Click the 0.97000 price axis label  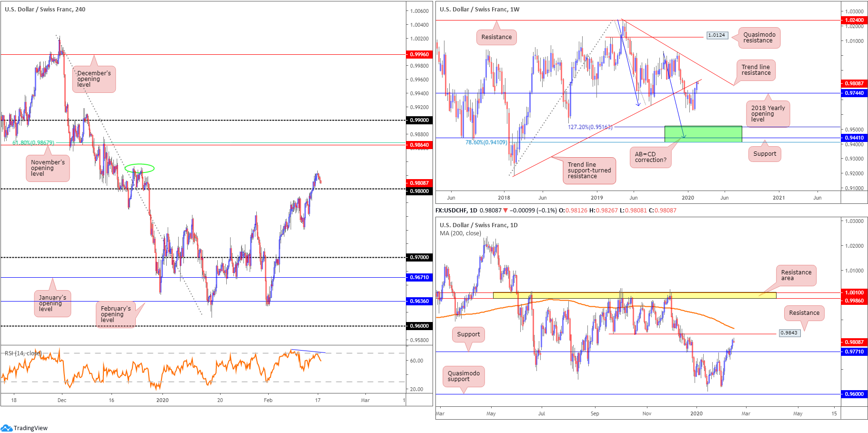tap(420, 257)
